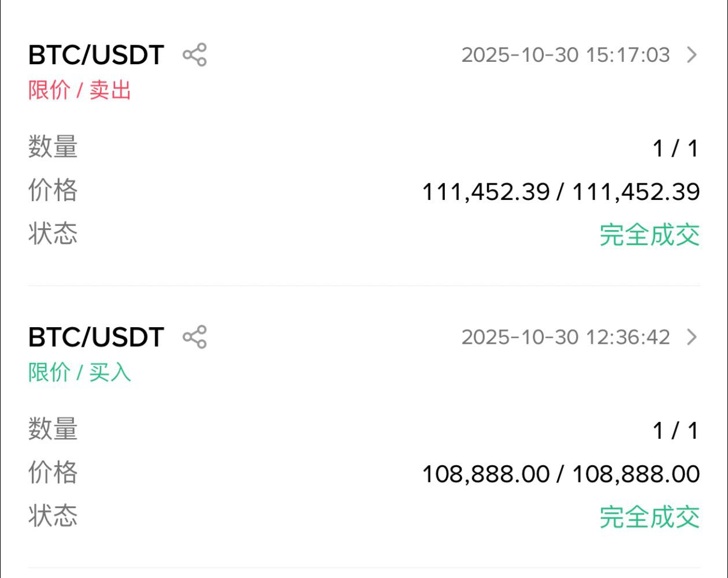Viewport: 728px width, 578px height.
Task: Select the 2025-10-30 12:36:42 timestamp
Action: 565,338
